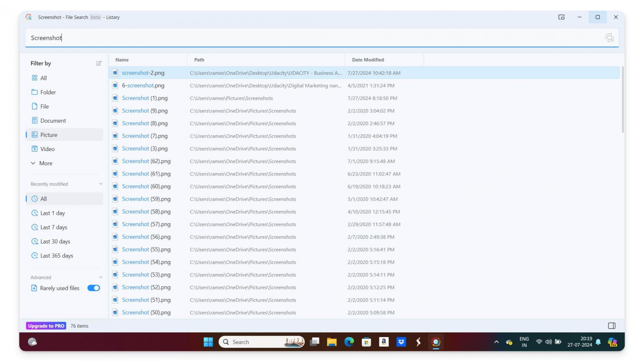
Task: Collapse the Recently modified section
Action: tap(100, 184)
